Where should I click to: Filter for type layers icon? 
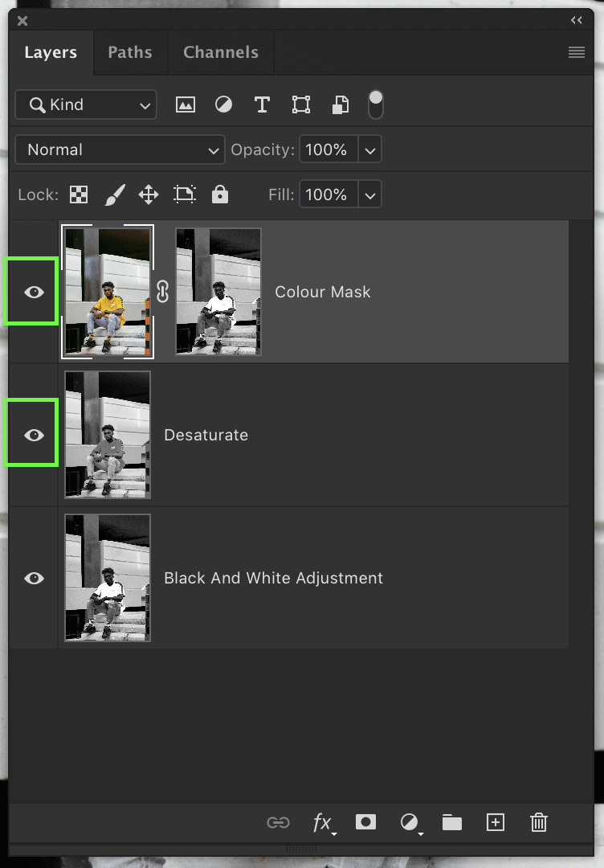[x=262, y=104]
